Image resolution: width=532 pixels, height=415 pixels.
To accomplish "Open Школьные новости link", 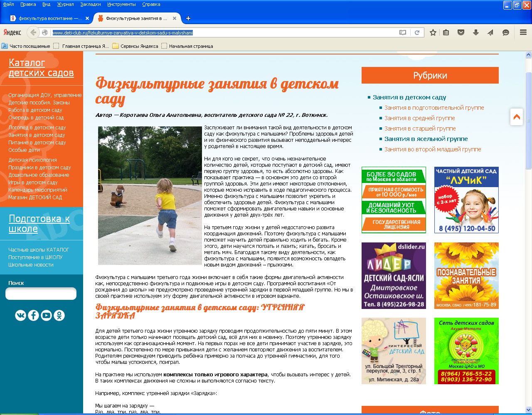I will click(31, 265).
